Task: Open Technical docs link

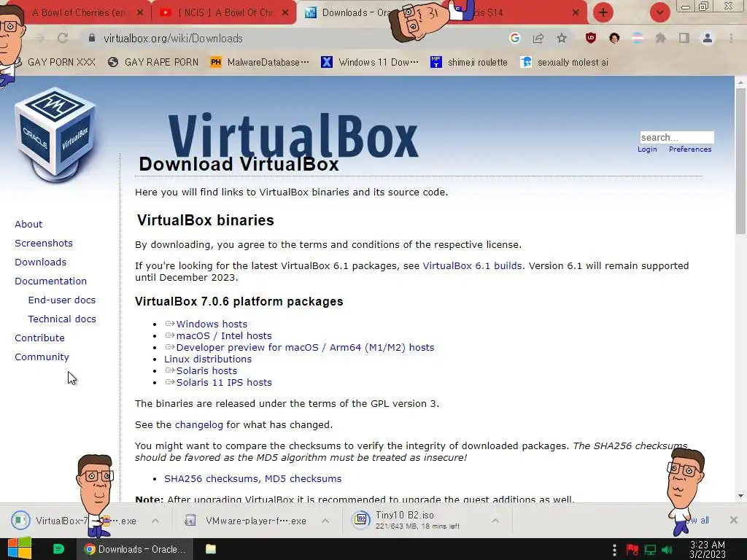Action: 62,319
